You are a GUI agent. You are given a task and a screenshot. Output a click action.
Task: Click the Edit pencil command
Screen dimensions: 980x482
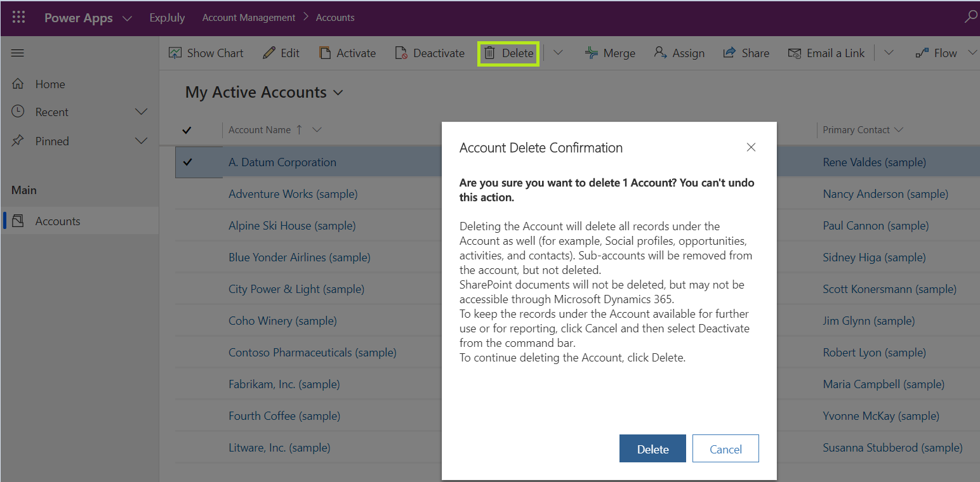click(269, 53)
